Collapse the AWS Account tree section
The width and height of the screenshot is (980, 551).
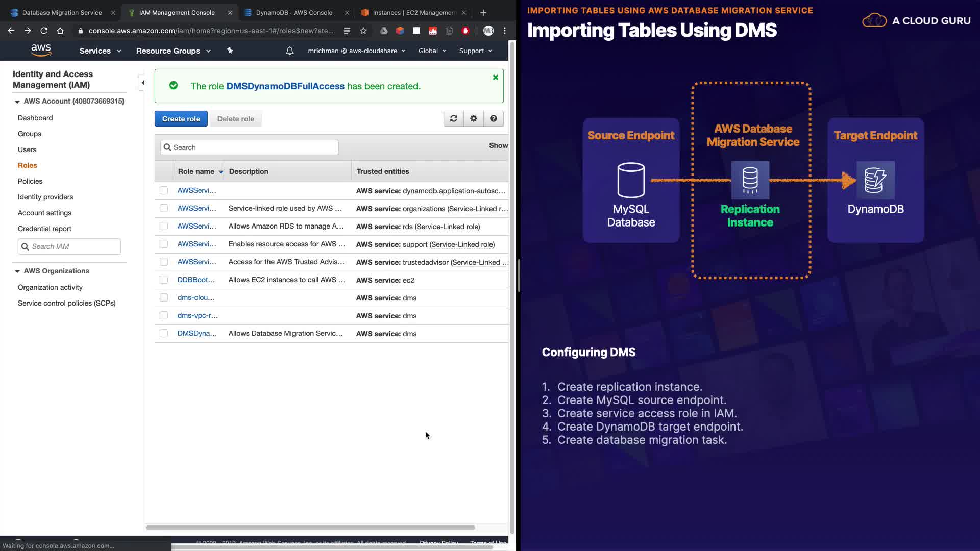point(17,102)
